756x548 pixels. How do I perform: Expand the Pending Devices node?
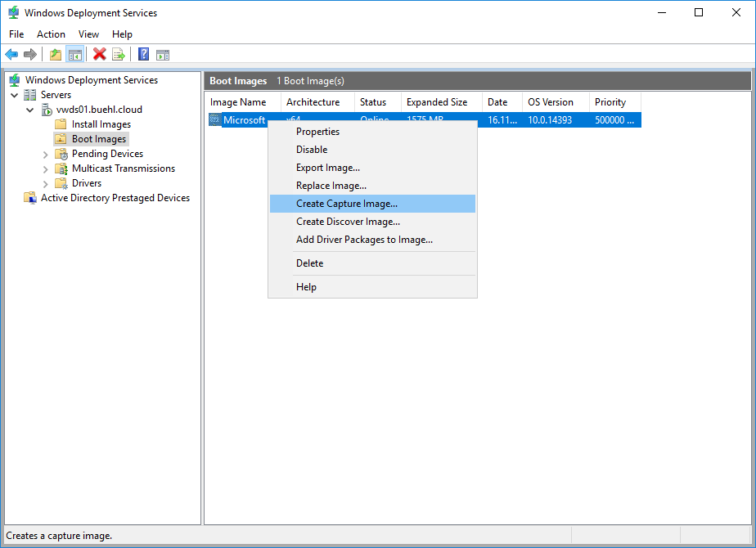tap(45, 155)
